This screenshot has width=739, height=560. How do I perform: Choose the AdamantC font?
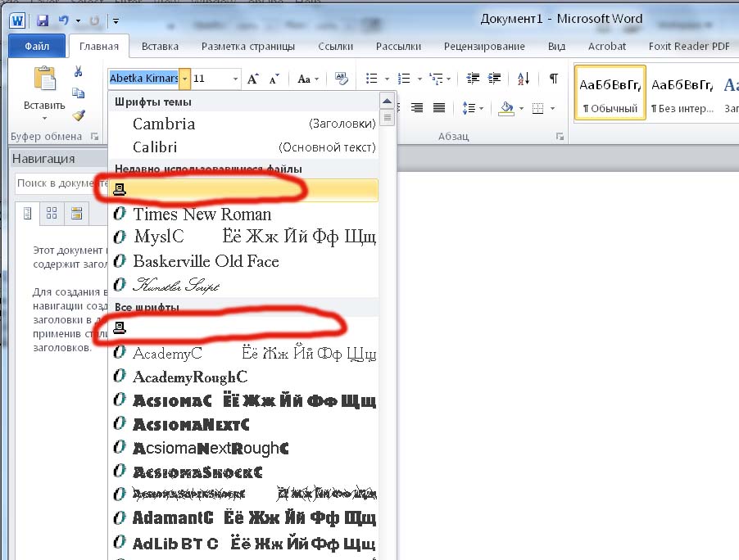(x=243, y=517)
